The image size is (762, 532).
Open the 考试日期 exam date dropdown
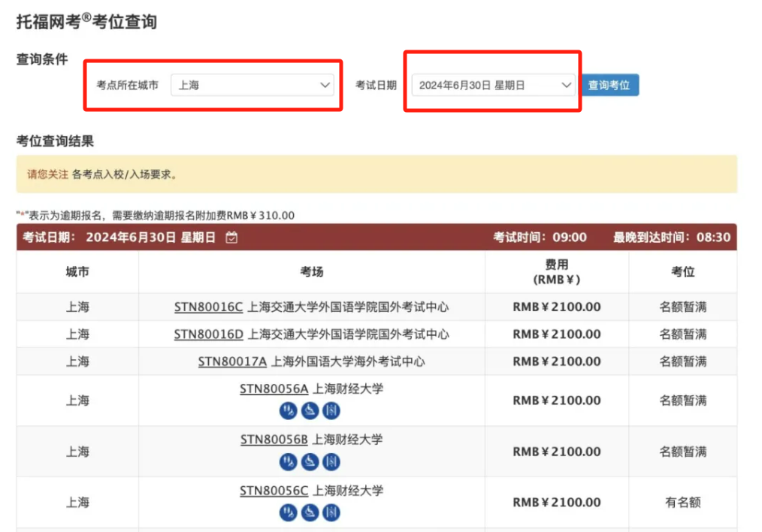coord(491,85)
